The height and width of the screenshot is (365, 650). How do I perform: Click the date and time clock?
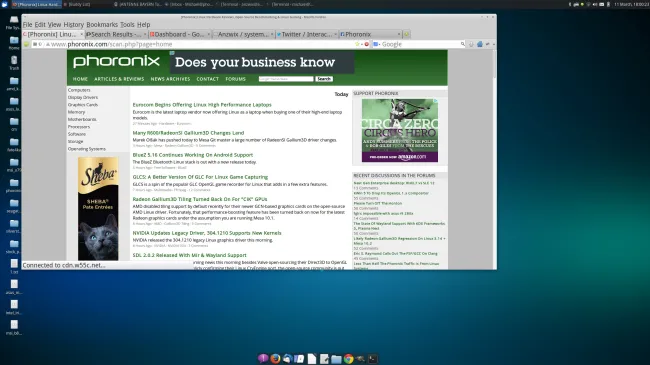click(x=631, y=4)
